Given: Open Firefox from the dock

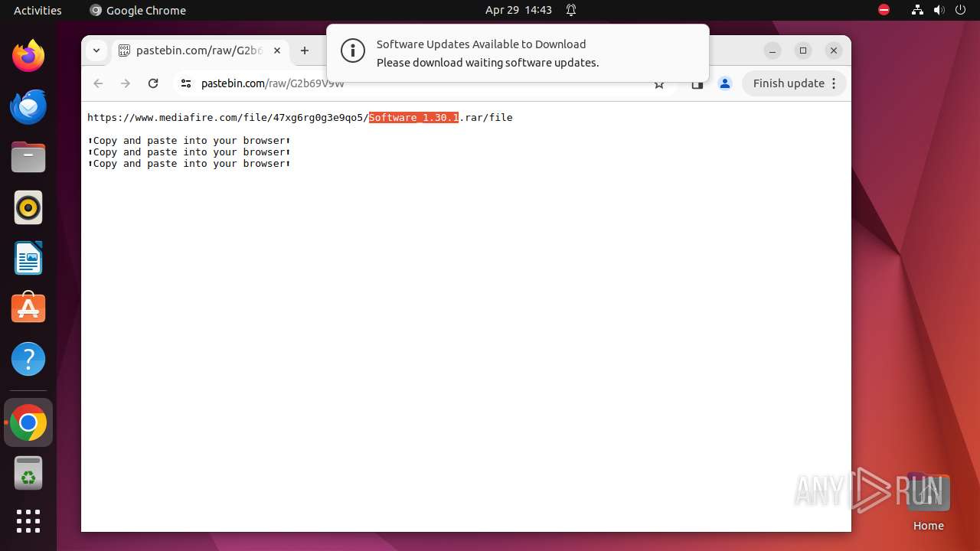Looking at the screenshot, I should pos(28,56).
